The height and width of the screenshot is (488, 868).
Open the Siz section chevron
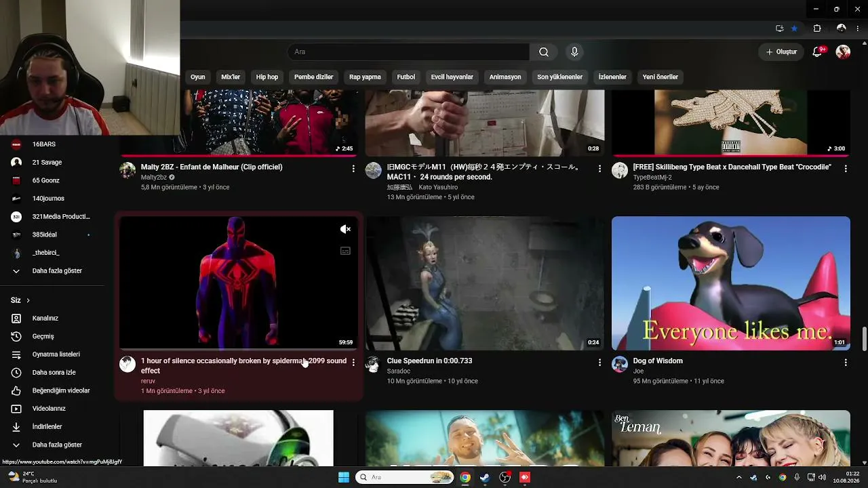28,300
